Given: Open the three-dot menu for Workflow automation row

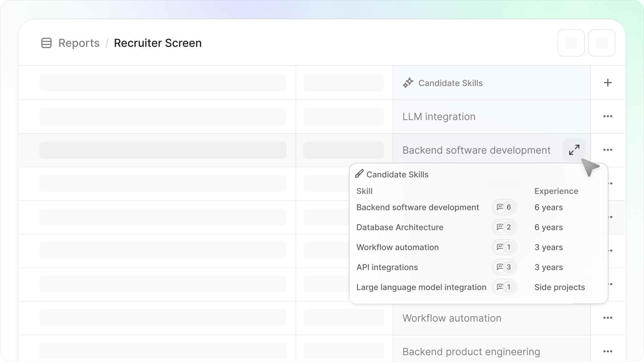Looking at the screenshot, I should tap(608, 318).
